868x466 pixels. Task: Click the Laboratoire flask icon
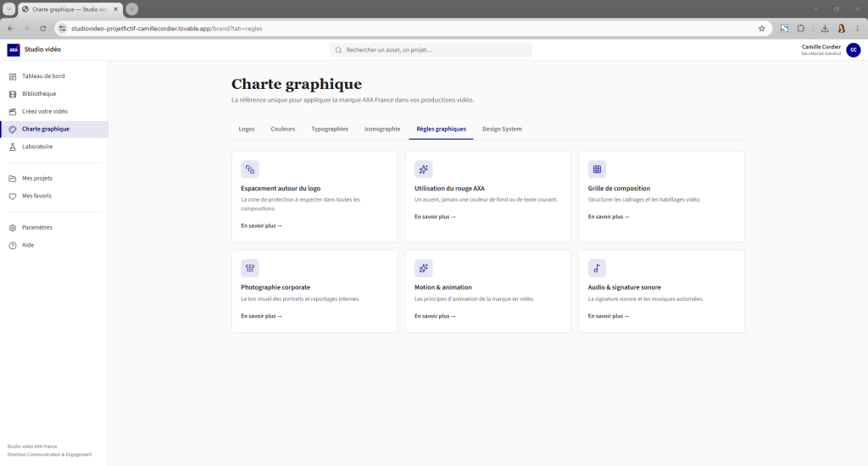(x=13, y=147)
